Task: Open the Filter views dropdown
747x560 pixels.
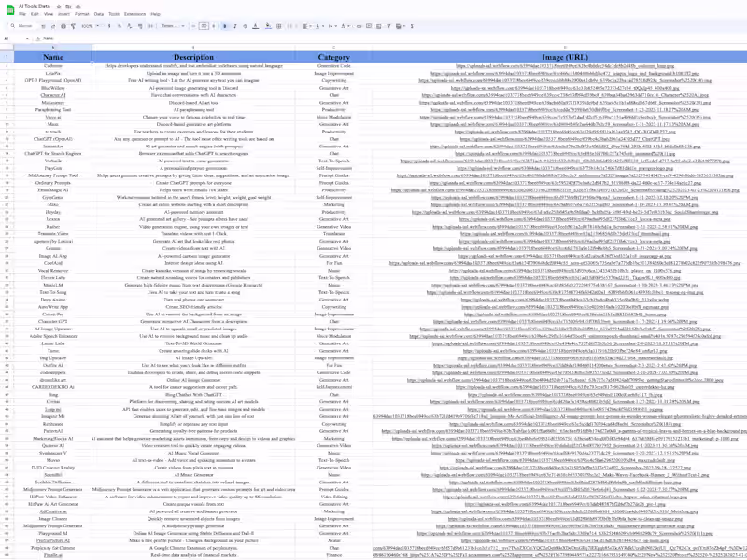Action: click(400, 26)
